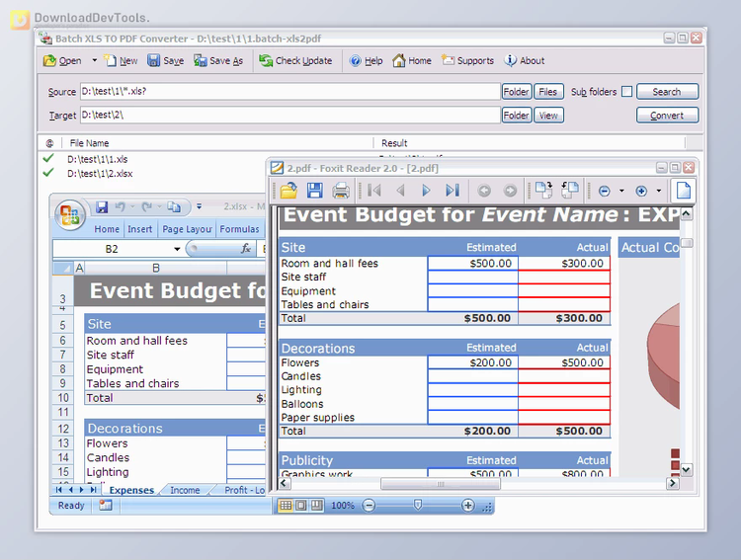
Task: Rotate page counterclockwise in Foxit toolbar
Action: tap(570, 191)
